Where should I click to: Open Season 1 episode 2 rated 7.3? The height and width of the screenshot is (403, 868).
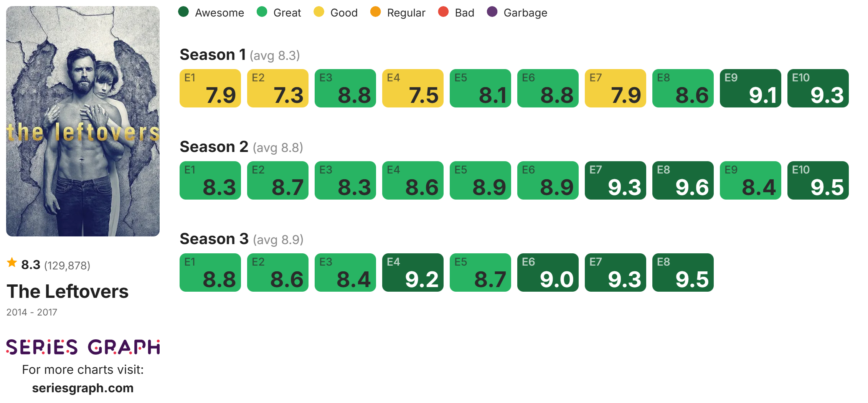coord(277,88)
